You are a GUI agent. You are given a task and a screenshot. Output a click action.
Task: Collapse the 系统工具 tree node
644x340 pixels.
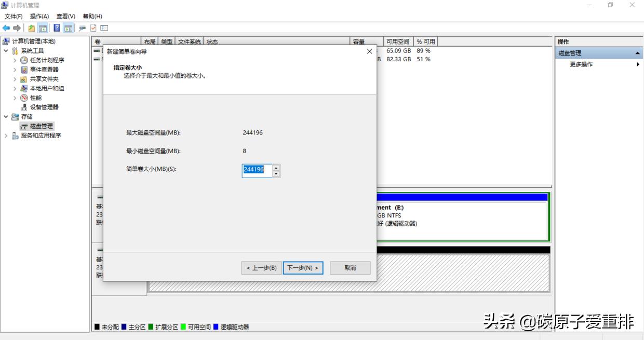tap(6, 51)
